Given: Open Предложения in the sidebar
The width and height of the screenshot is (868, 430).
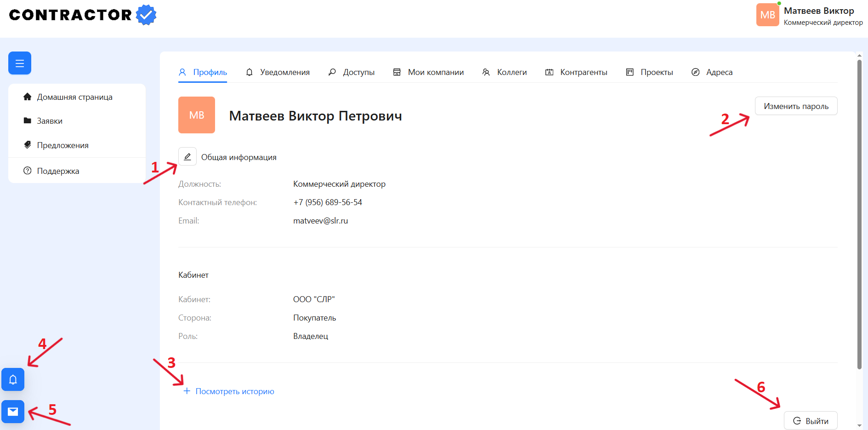Looking at the screenshot, I should click(x=62, y=145).
